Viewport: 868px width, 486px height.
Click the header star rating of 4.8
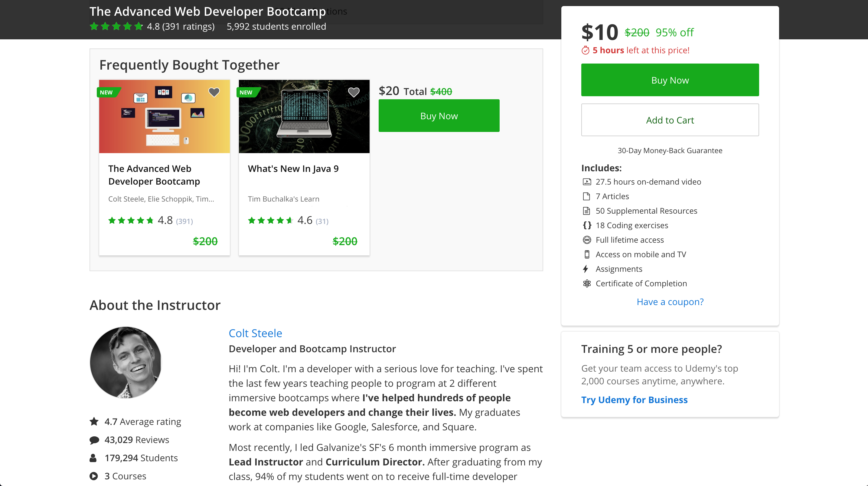tap(116, 26)
